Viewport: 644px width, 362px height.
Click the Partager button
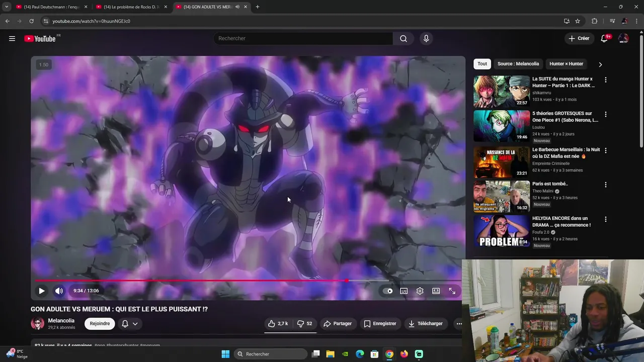click(x=338, y=324)
